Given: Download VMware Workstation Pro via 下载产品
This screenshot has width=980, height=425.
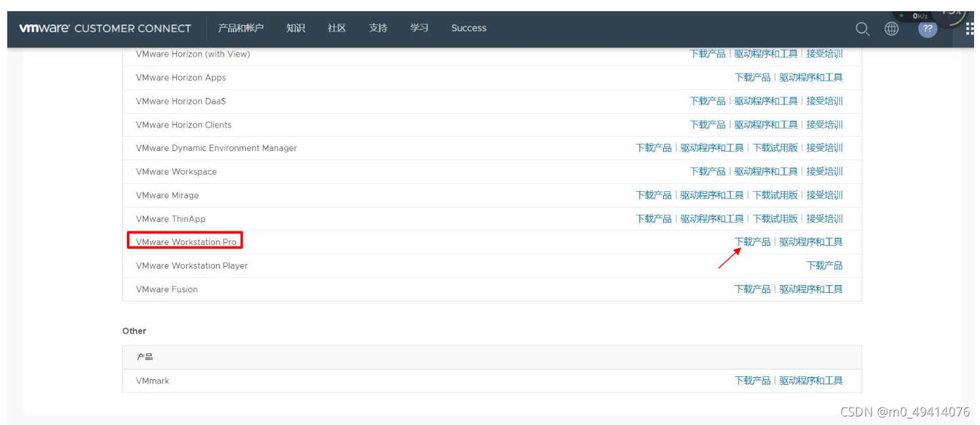Looking at the screenshot, I should pyautogui.click(x=753, y=242).
